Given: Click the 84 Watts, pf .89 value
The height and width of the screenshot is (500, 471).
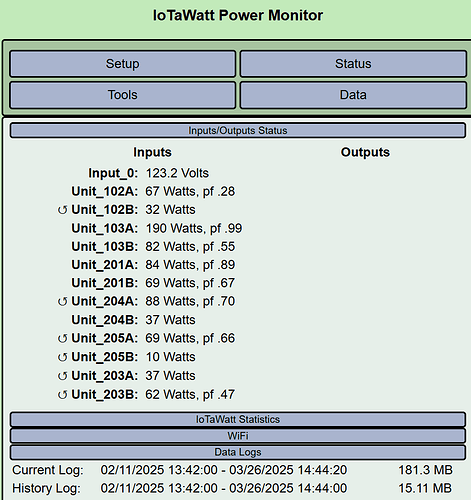Looking at the screenshot, I should 190,265.
